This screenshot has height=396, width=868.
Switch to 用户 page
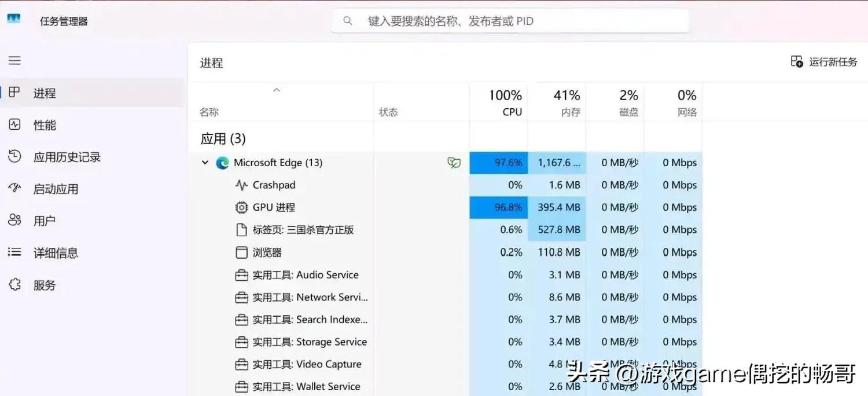(93, 221)
